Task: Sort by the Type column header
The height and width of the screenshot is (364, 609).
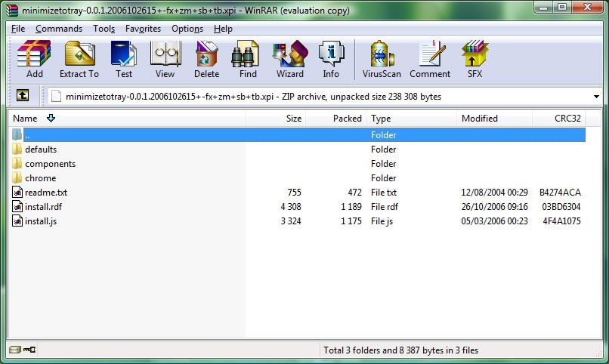Action: coord(411,119)
